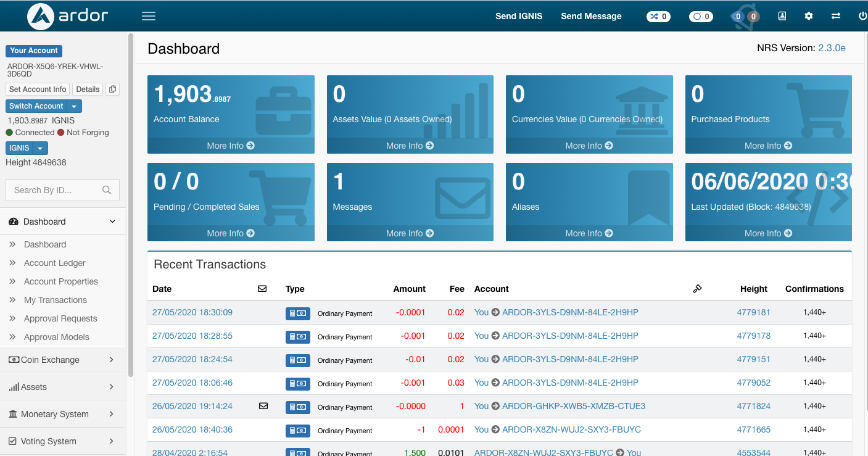Open the contacts address book icon
The width and height of the screenshot is (868, 456).
[x=782, y=16]
